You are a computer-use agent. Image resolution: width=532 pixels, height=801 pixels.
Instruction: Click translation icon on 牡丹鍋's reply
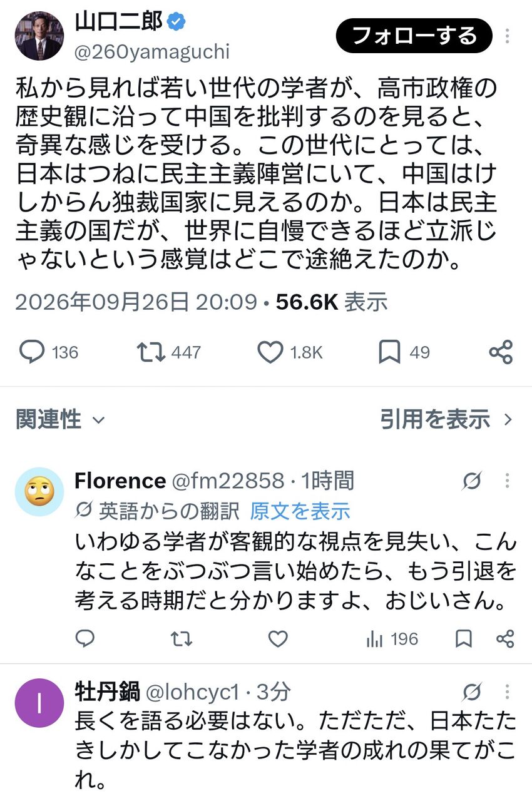point(472,692)
